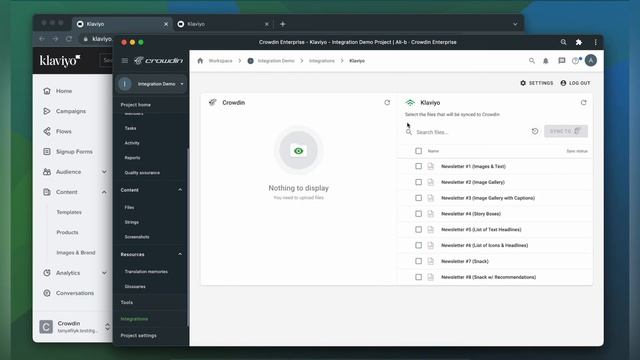The height and width of the screenshot is (360, 640).
Task: Click Conversations icon in Klaviyo sidebar
Action: [x=47, y=293]
